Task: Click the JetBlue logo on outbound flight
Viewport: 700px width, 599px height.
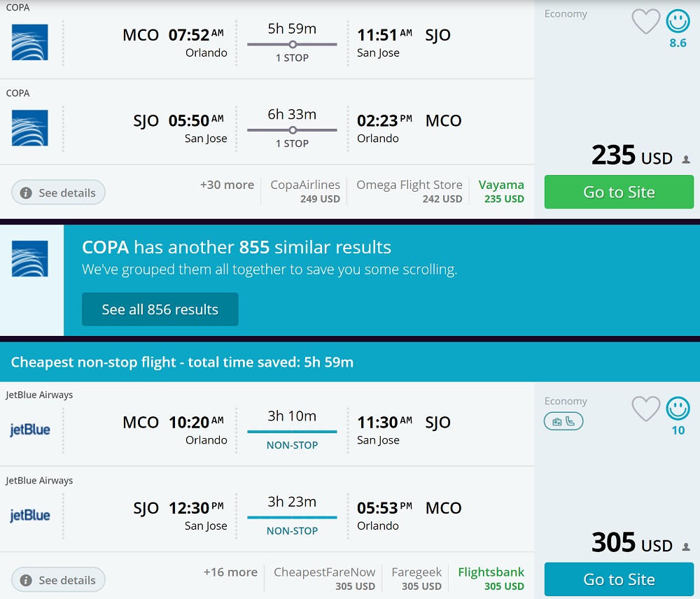Action: 30,430
